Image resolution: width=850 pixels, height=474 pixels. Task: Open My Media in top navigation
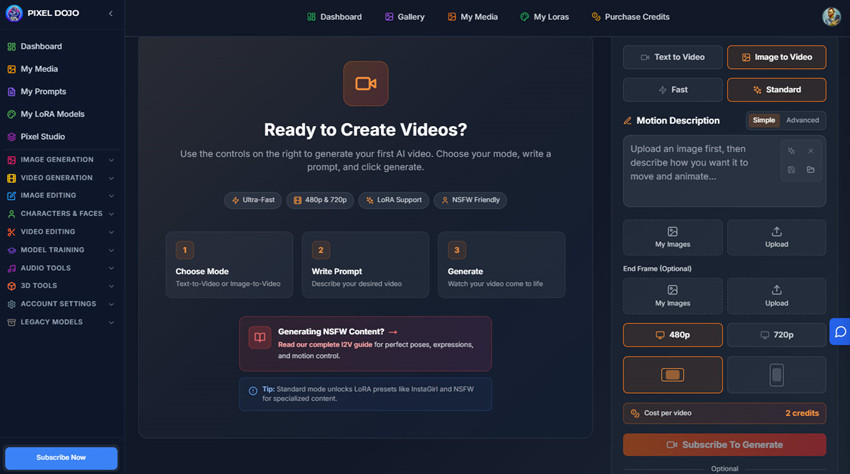pyautogui.click(x=472, y=17)
